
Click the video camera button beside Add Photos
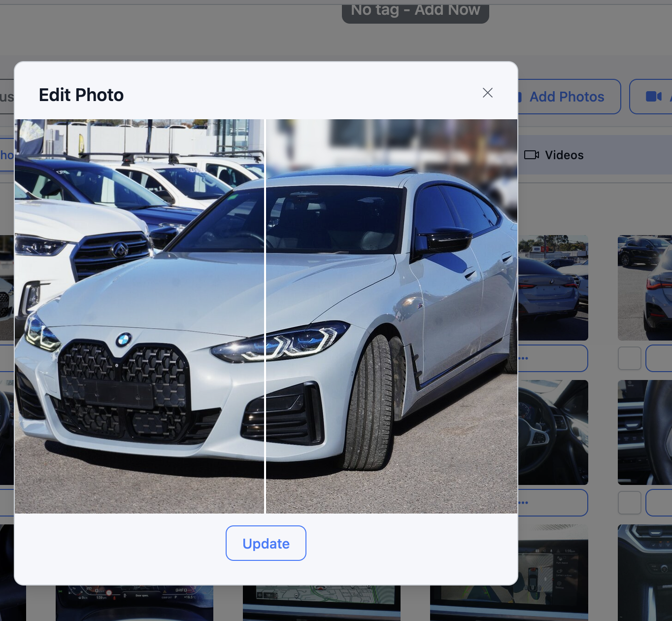coord(651,97)
